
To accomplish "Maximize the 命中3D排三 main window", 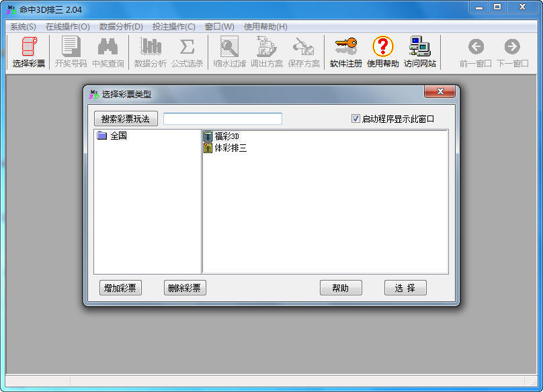I will pos(497,7).
